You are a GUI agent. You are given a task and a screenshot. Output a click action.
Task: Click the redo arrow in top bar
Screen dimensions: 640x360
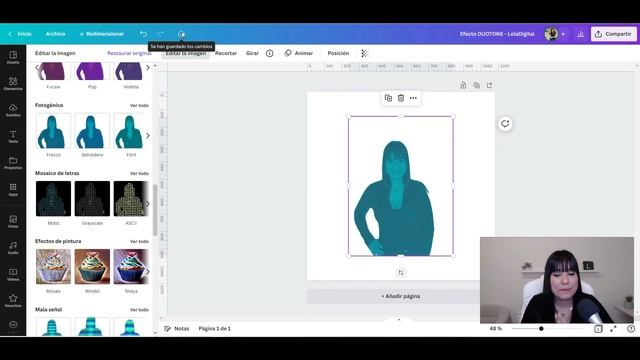pyautogui.click(x=160, y=34)
